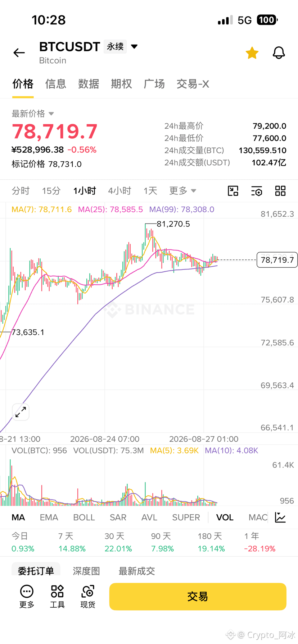Tap the 78,719.7 current price label

pyautogui.click(x=277, y=260)
